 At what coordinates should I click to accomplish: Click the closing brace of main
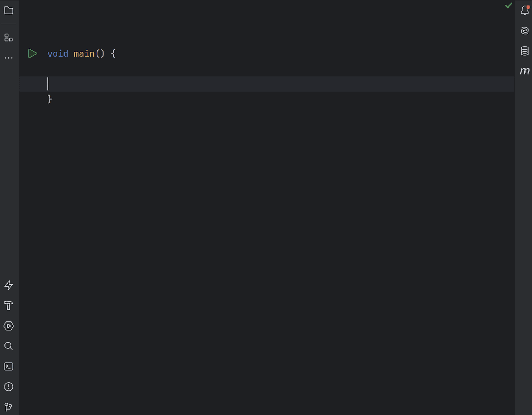point(50,99)
